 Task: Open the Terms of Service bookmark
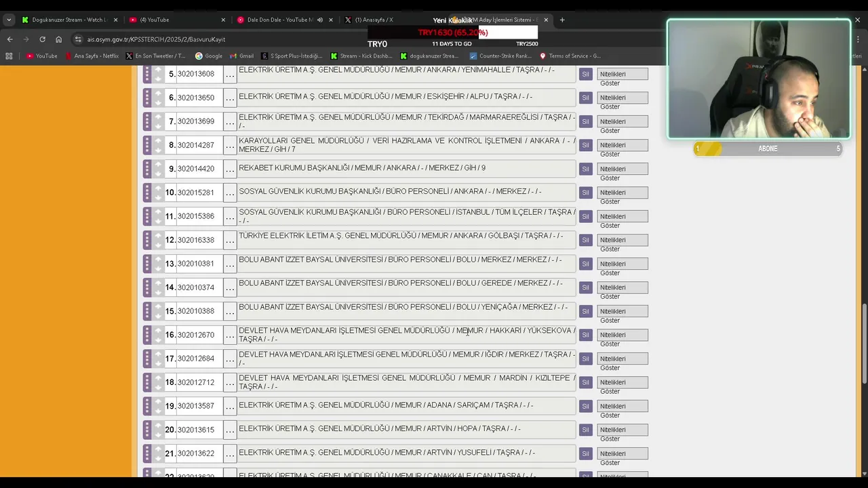[570, 56]
